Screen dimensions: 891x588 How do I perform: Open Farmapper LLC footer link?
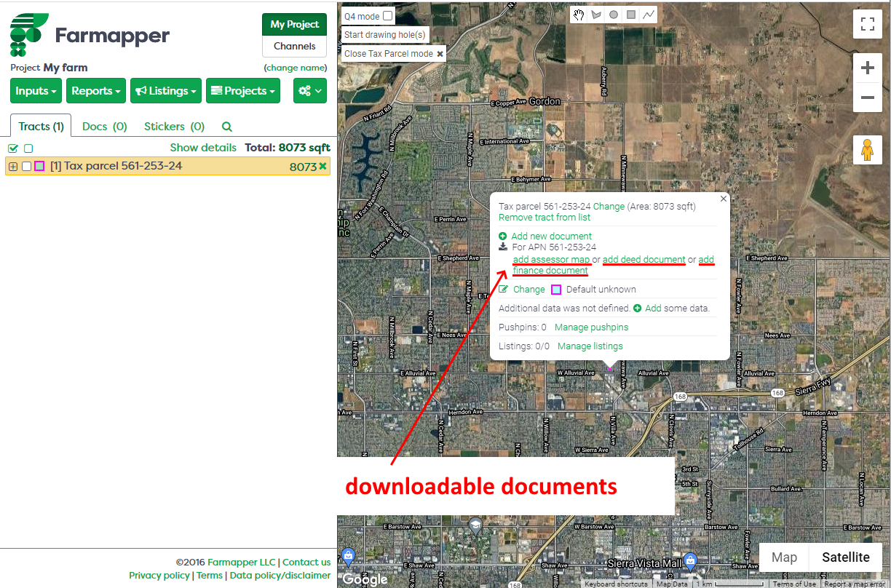(x=242, y=563)
